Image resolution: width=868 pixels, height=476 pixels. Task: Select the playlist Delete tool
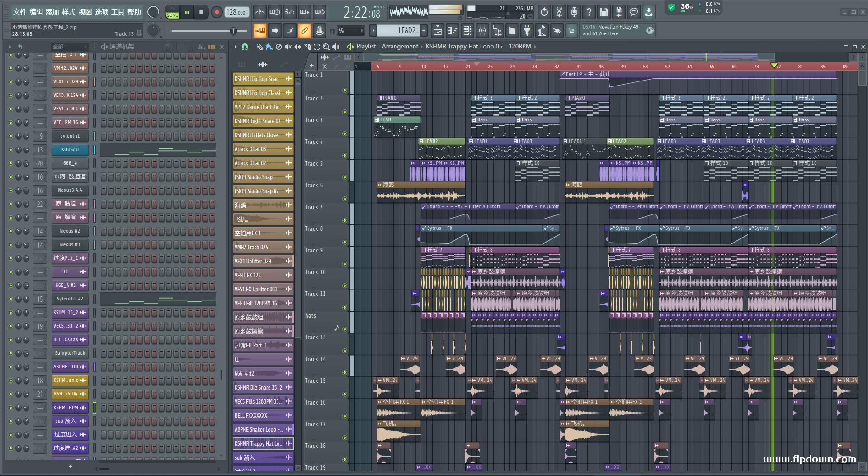point(279,47)
